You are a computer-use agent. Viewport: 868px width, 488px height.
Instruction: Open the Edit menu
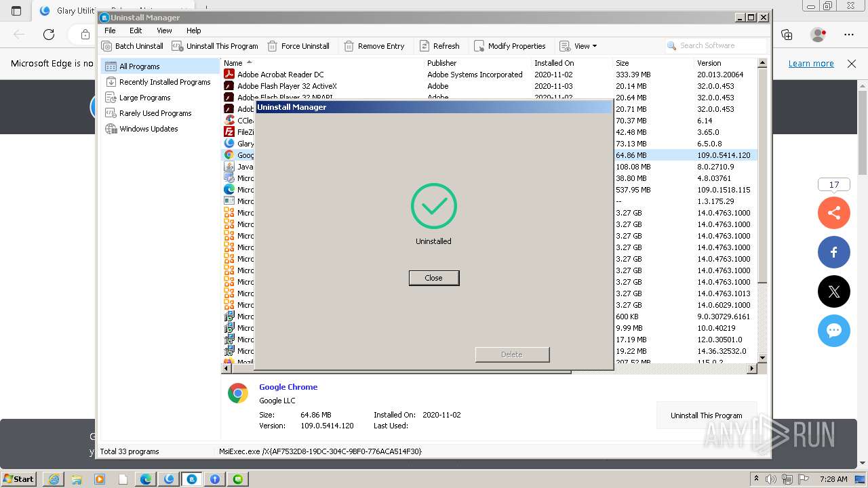(136, 30)
